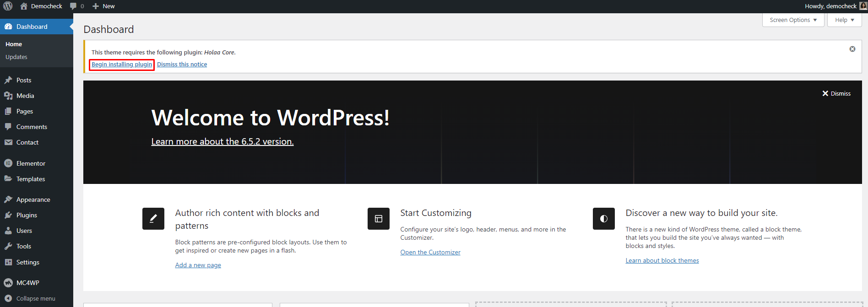Open the Plugins menu

(x=27, y=215)
